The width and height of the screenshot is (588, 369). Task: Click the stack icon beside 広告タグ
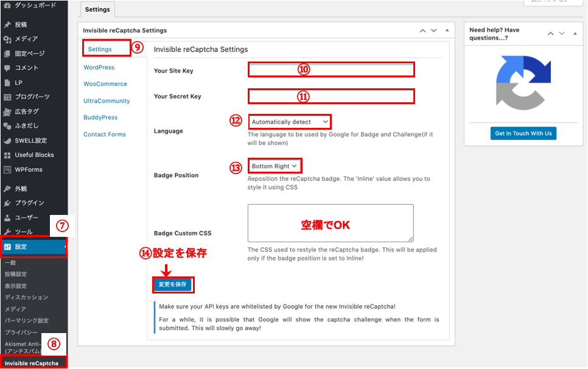(x=7, y=112)
